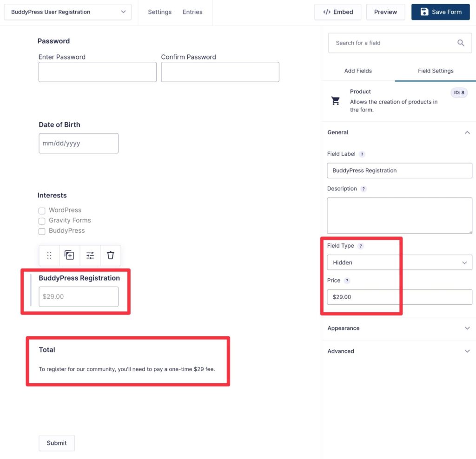Image resolution: width=476 pixels, height=459 pixels.
Task: Click the Preview button
Action: [x=385, y=12]
